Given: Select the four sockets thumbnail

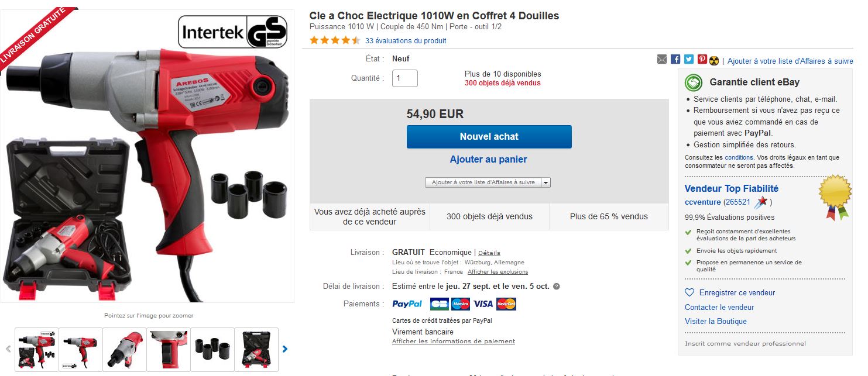Looking at the screenshot, I should coord(212,349).
